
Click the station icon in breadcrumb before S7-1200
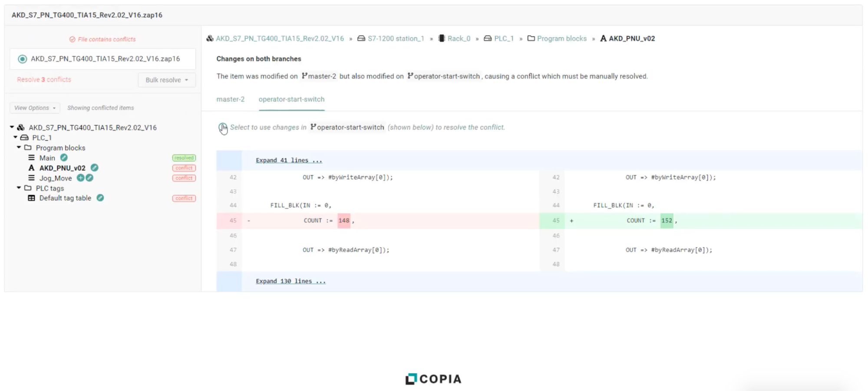[x=361, y=38]
